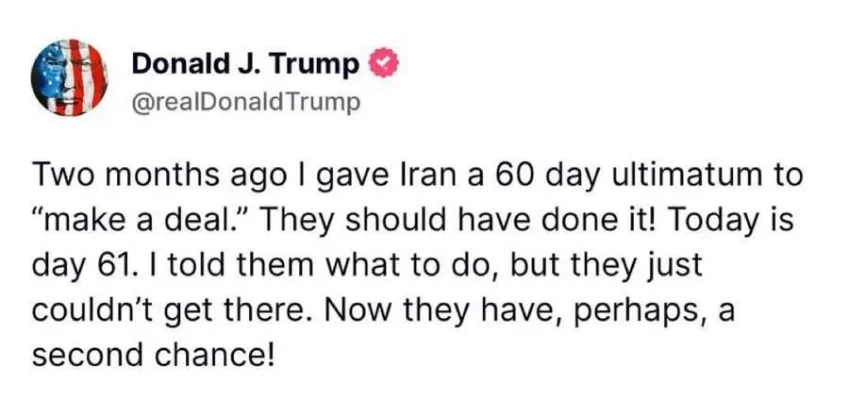Click the word "Trump" in the display name
The height and width of the screenshot is (400, 849).
[x=322, y=65]
